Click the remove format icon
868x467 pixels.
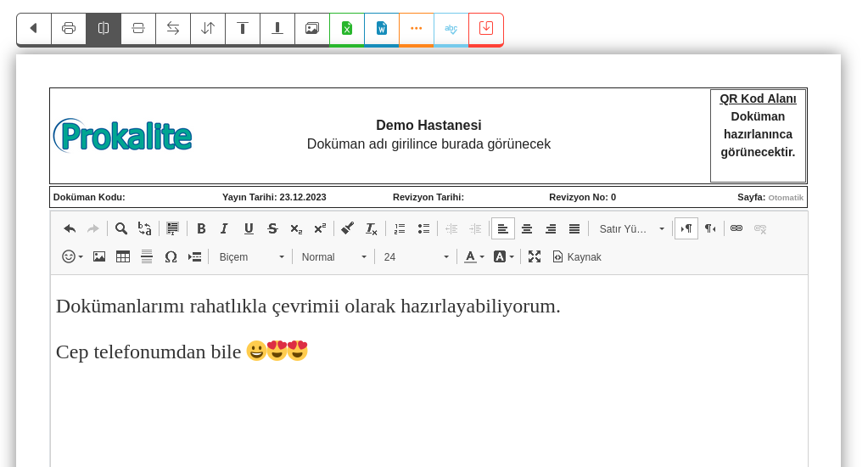[372, 228]
